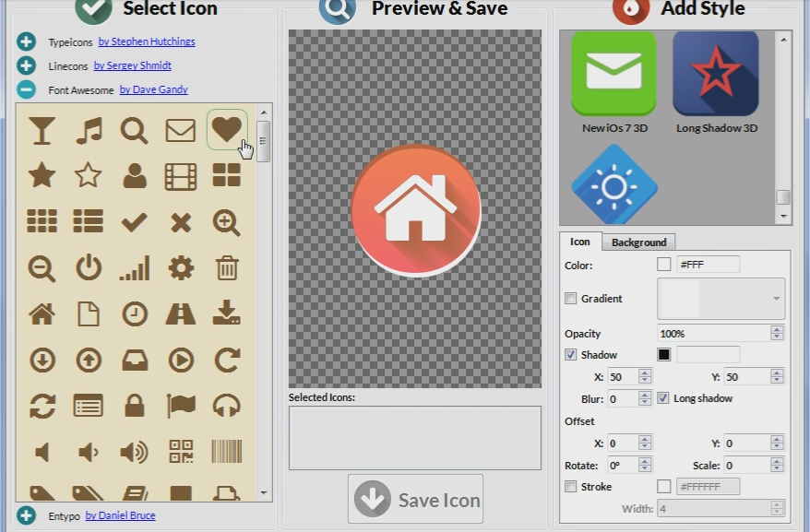Click the white icon Color swatch
Screen dimensions: 810x532
pyautogui.click(x=664, y=265)
